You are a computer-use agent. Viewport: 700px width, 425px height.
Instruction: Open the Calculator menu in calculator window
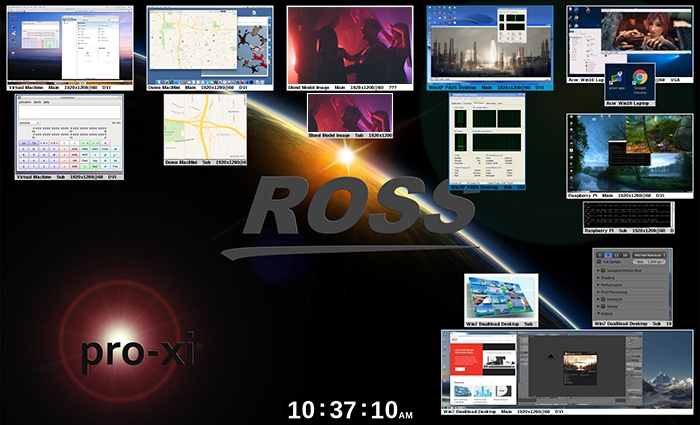[25, 102]
